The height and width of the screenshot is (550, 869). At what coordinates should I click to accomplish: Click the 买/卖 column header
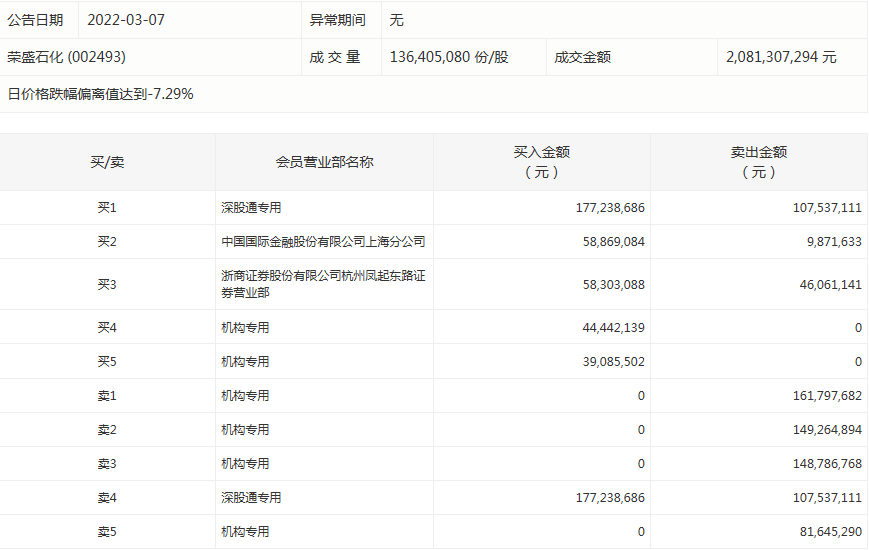(x=107, y=162)
